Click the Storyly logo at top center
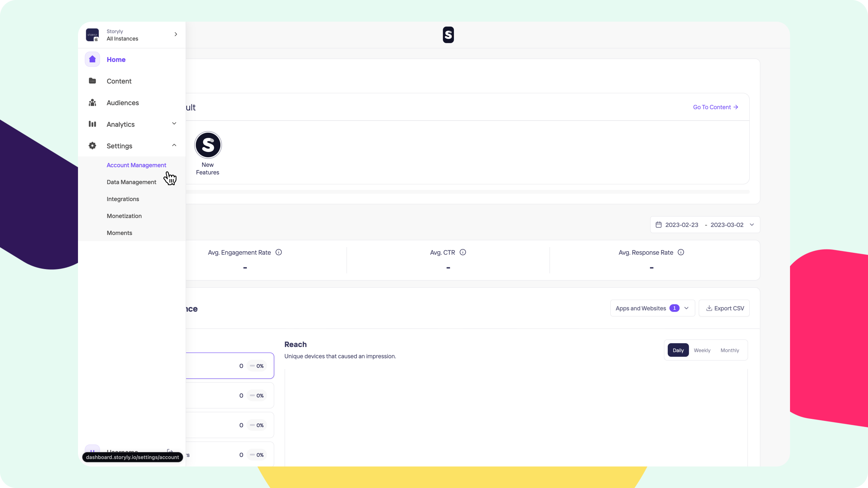 pos(448,35)
